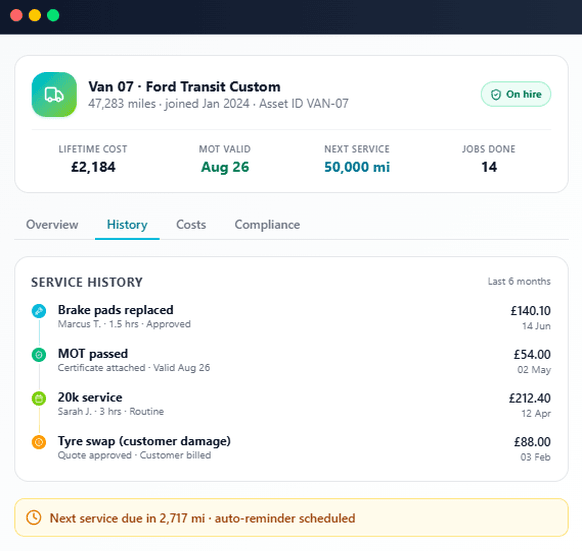The width and height of the screenshot is (582, 551).
Task: Click the JOBS DONE label
Action: (x=489, y=149)
